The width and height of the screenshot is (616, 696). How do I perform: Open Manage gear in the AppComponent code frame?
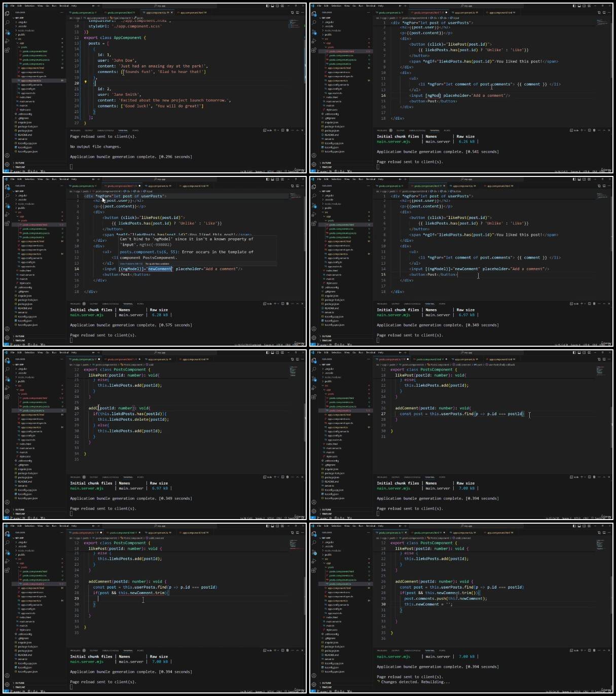point(7,164)
